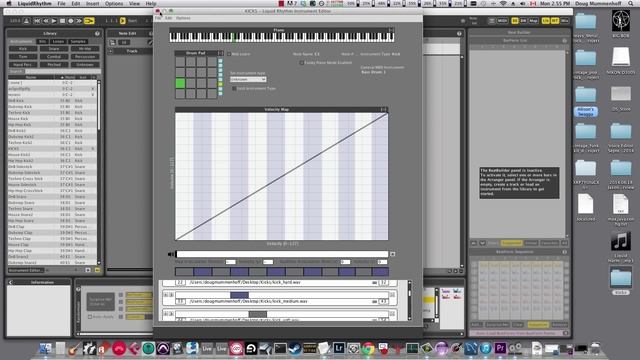Image resolution: width=640 pixels, height=360 pixels.
Task: Toggle the Add Layers checkbox
Action: coord(229,54)
